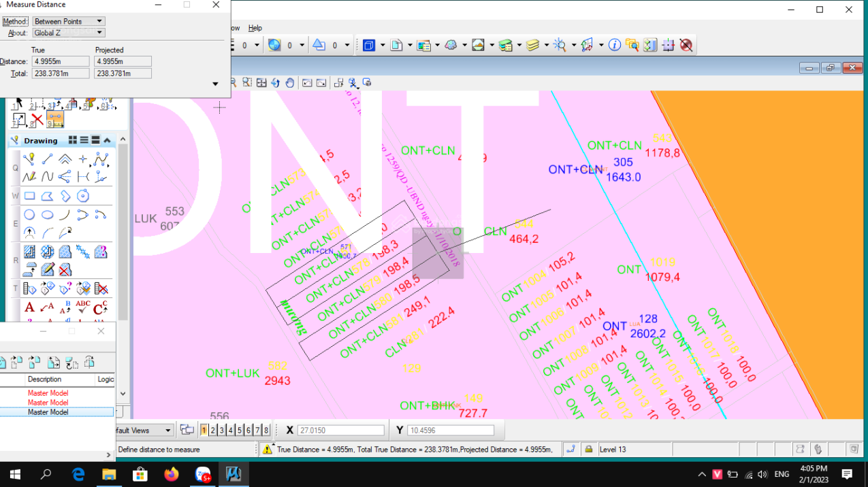Screen dimensions: 868x487
Task: Select the highlighted Master Model row
Action: tap(48, 412)
